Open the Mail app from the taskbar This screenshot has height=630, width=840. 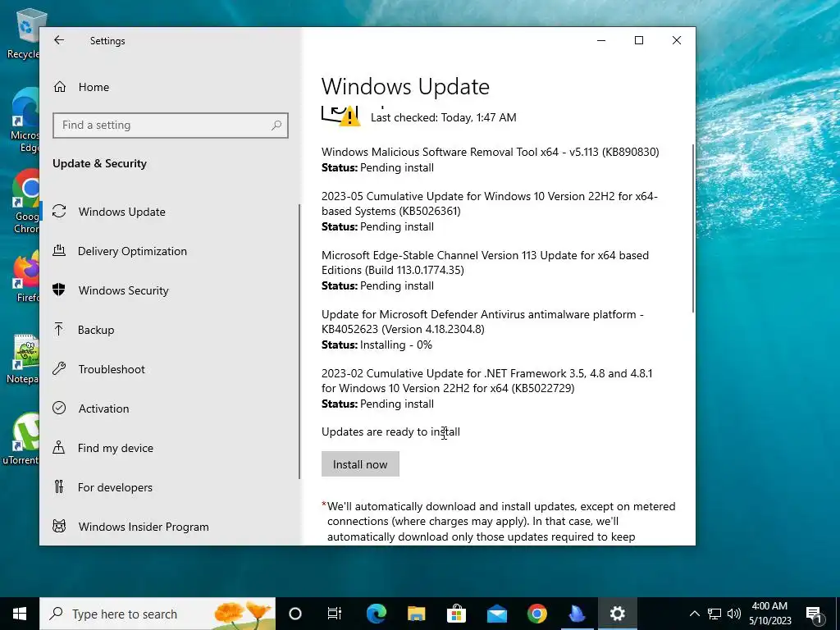(x=496, y=614)
